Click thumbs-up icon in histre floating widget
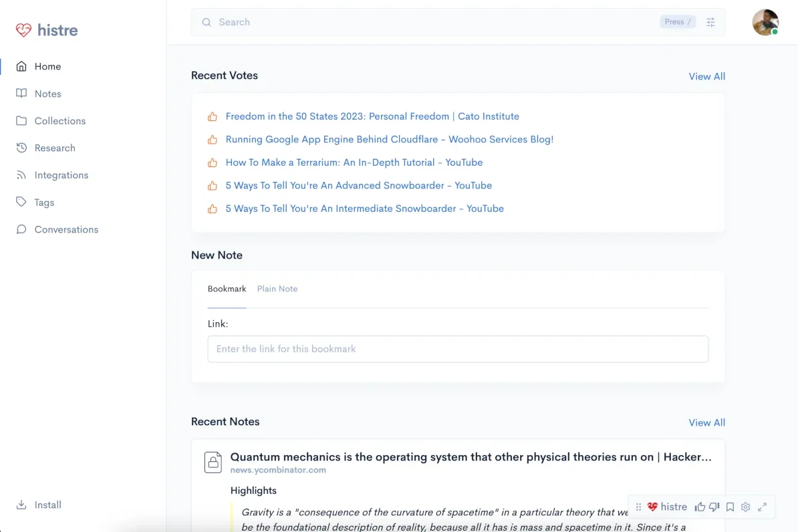This screenshot has height=532, width=798. (700, 507)
